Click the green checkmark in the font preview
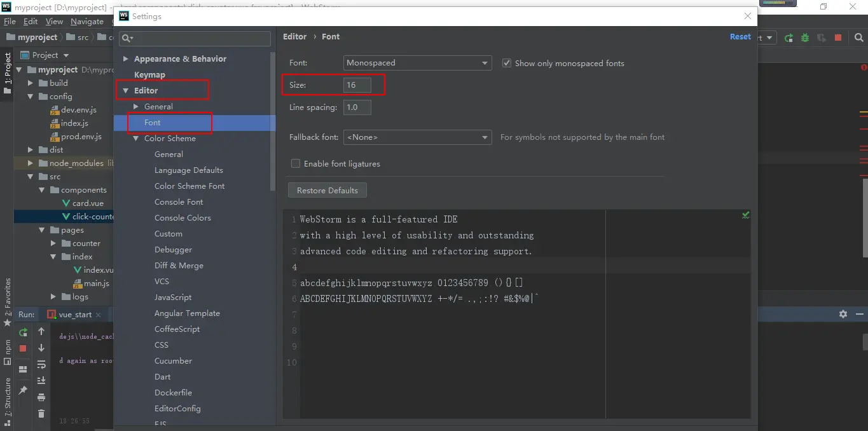Image resolution: width=868 pixels, height=431 pixels. [745, 215]
